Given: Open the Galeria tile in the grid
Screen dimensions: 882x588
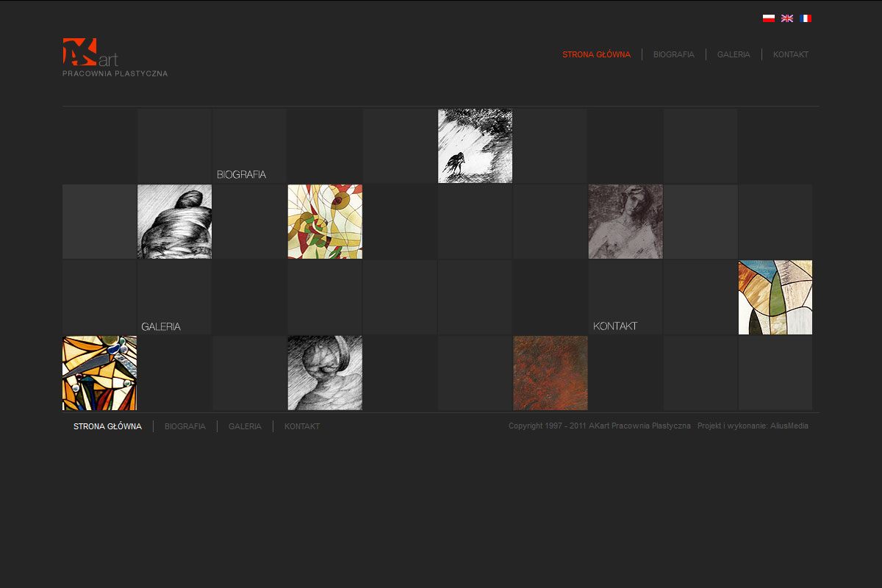Looking at the screenshot, I should (174, 298).
